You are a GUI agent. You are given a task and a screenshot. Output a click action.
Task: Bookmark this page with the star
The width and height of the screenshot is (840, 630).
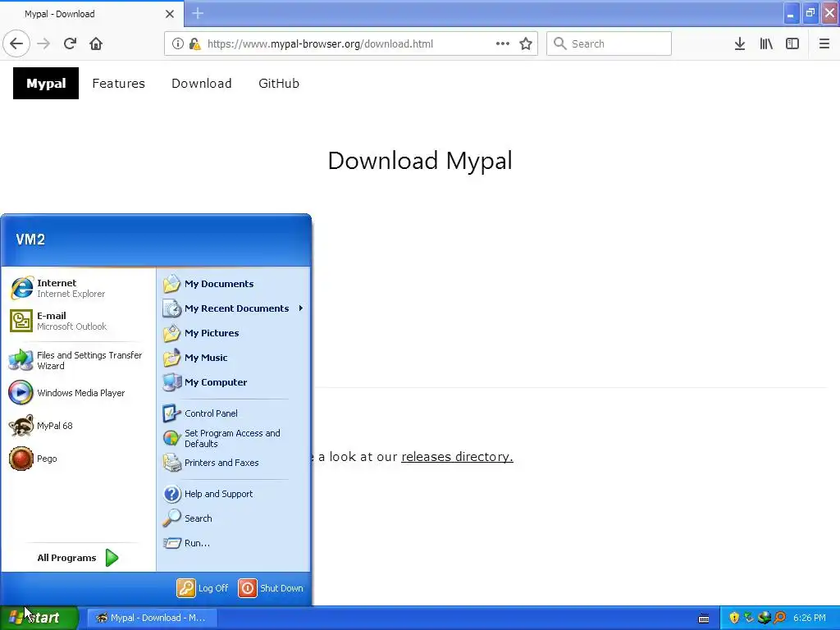point(526,43)
